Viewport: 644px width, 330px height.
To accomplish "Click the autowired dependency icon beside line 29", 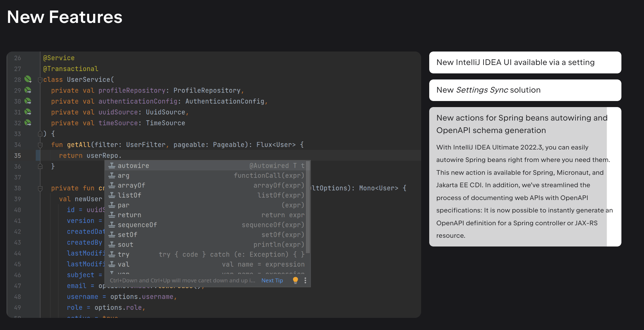I will [28, 90].
